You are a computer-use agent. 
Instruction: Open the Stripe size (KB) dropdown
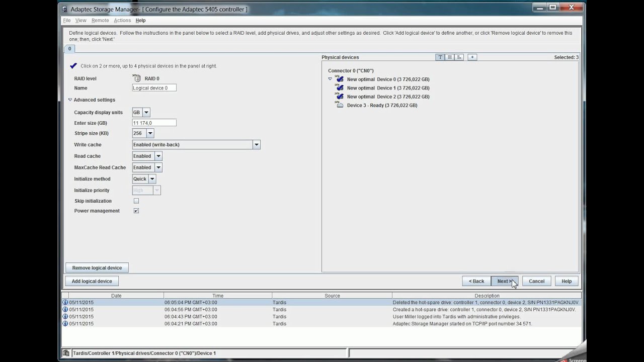point(150,133)
